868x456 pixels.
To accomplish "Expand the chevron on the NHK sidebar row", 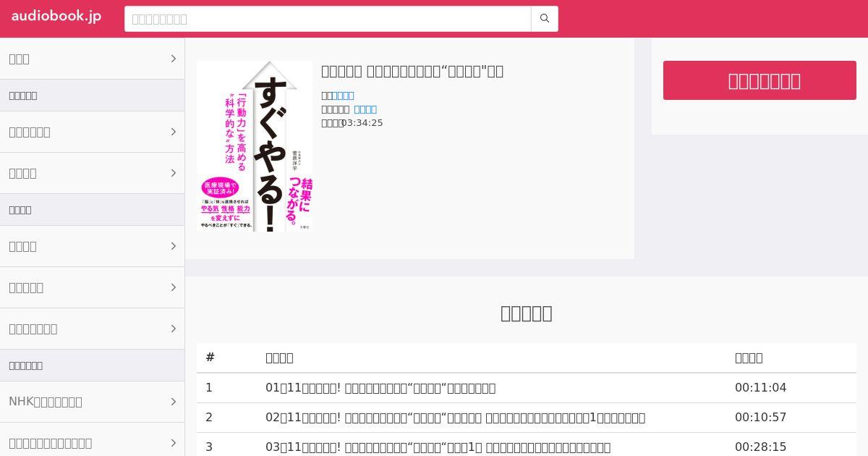I will coord(174,402).
